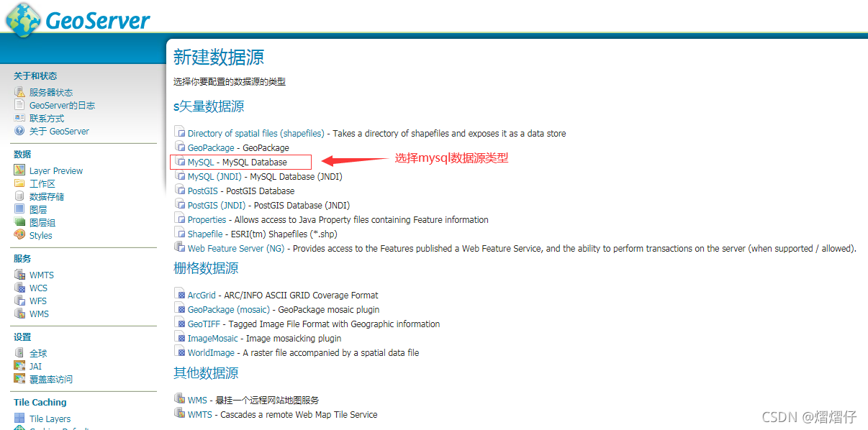This screenshot has width=868, height=430.
Task: View the 图层组 page
Action: (43, 221)
